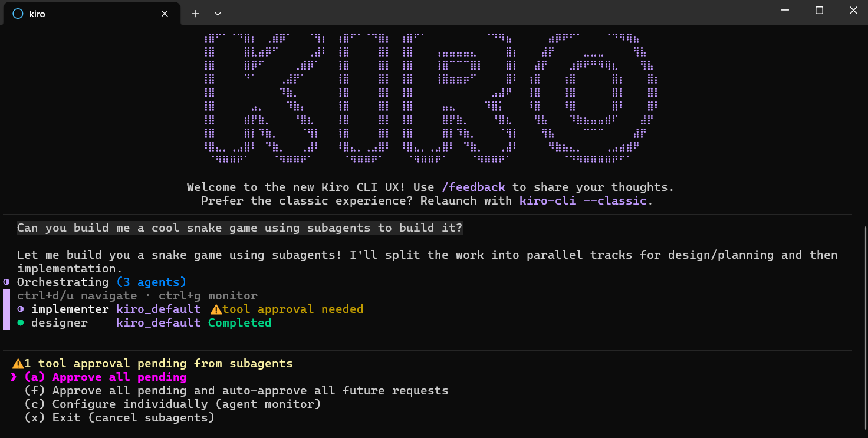
Task: Click the /feedback command link
Action: tap(474, 187)
